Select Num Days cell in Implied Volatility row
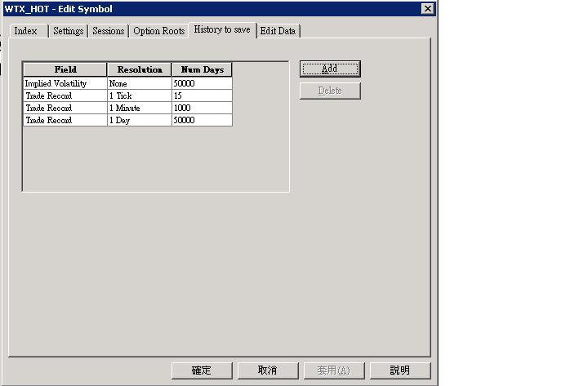Image resolution: width=588 pixels, height=386 pixels. (x=203, y=83)
